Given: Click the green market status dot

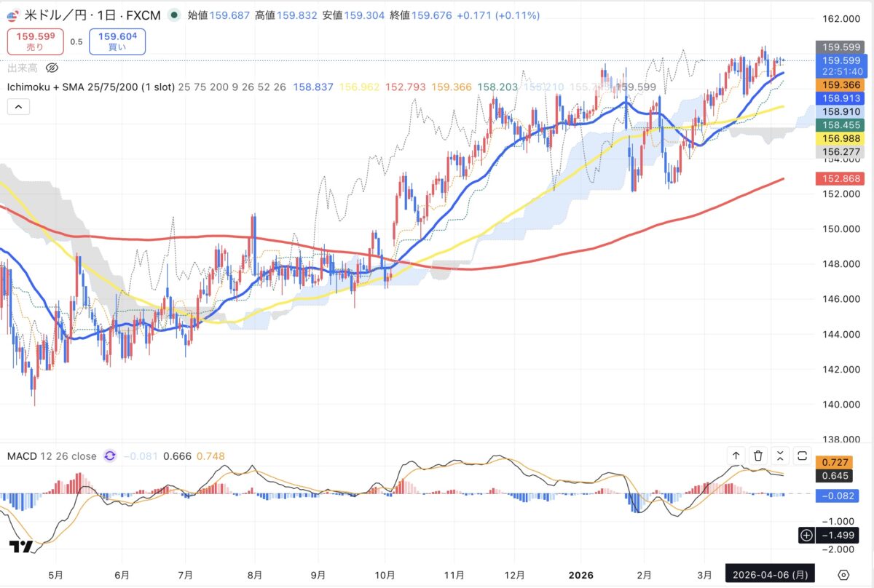Looking at the screenshot, I should [172, 15].
